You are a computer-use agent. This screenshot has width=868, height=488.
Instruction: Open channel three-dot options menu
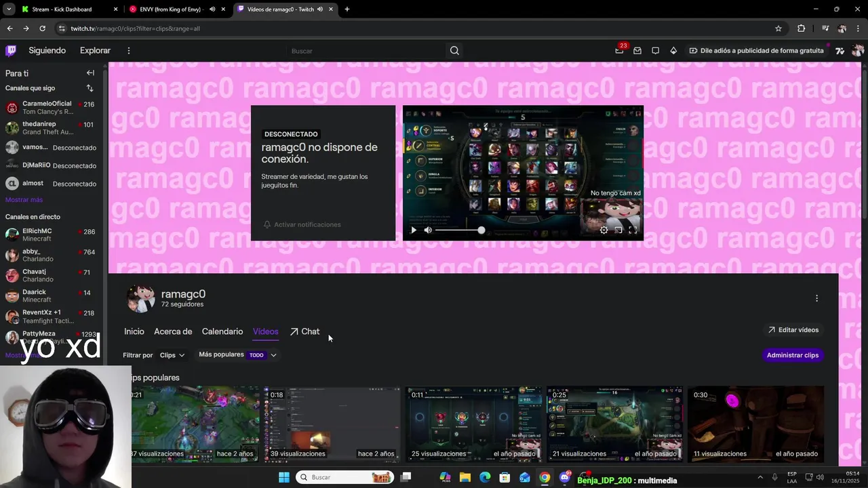pos(816,298)
